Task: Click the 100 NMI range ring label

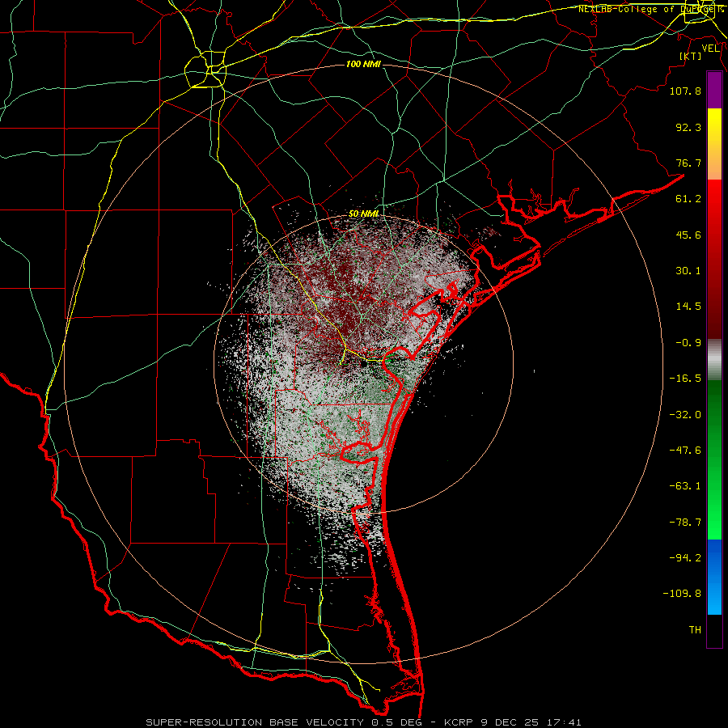Action: 363,64
